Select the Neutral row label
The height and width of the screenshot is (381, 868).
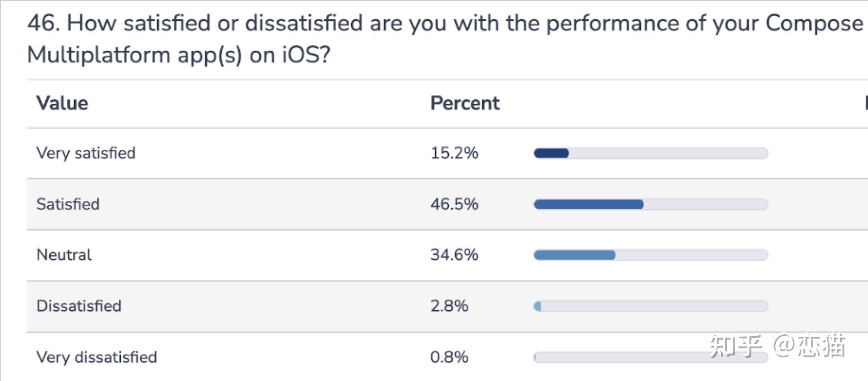[64, 255]
